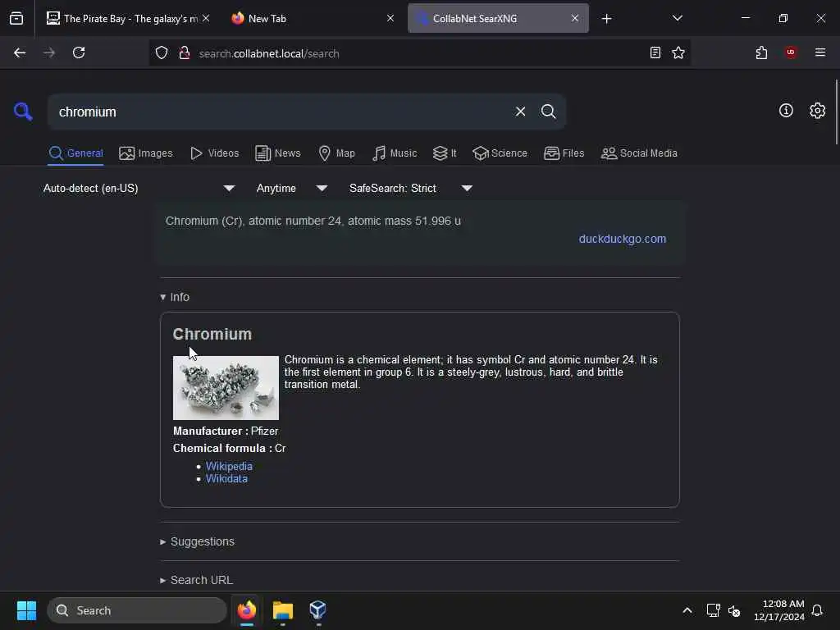
Task: Open VirtualBox from the taskbar
Action: (x=317, y=610)
